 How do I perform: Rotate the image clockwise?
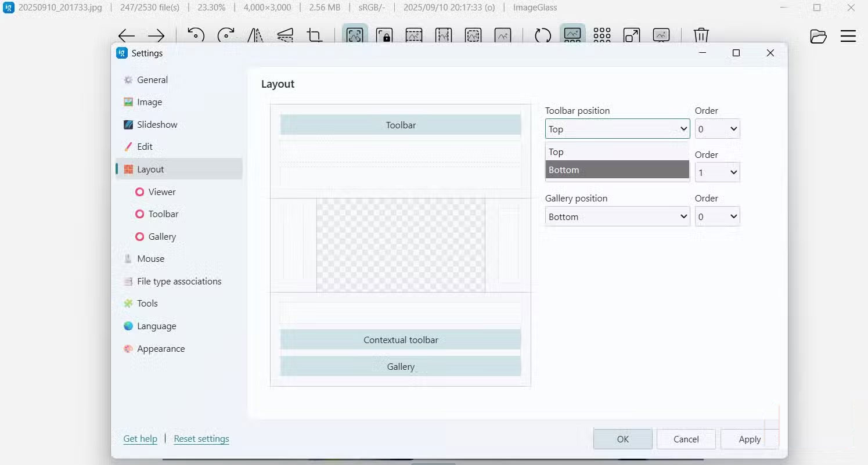click(226, 35)
